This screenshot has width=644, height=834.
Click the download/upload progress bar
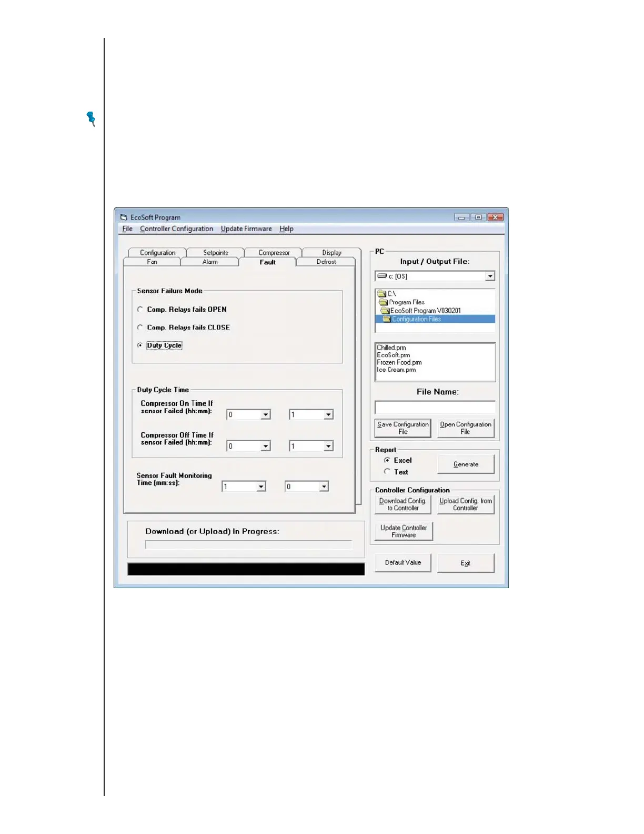click(248, 545)
